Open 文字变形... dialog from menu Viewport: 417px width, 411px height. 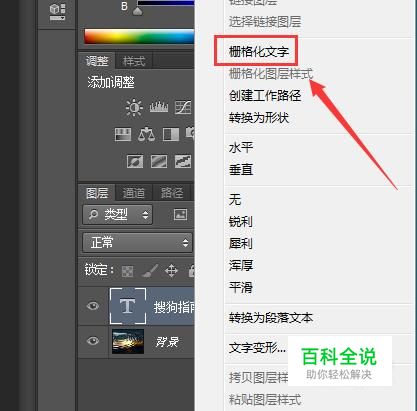point(257,348)
